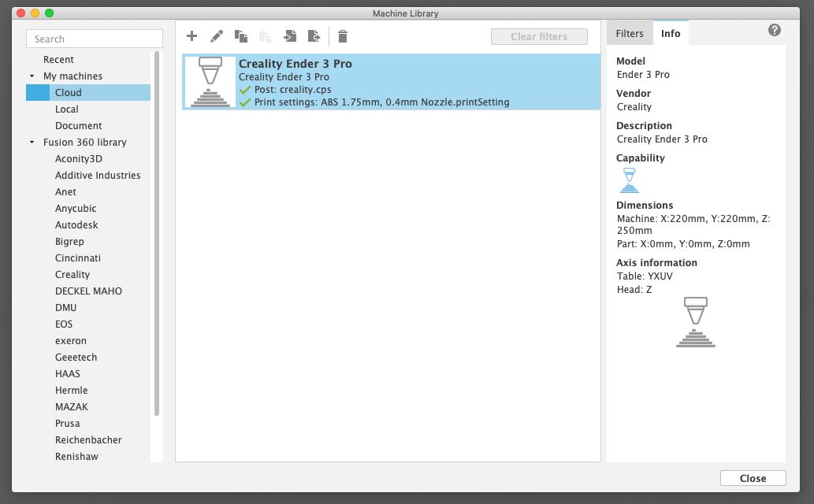
Task: Click the Table: YXUV text
Action: pos(645,276)
